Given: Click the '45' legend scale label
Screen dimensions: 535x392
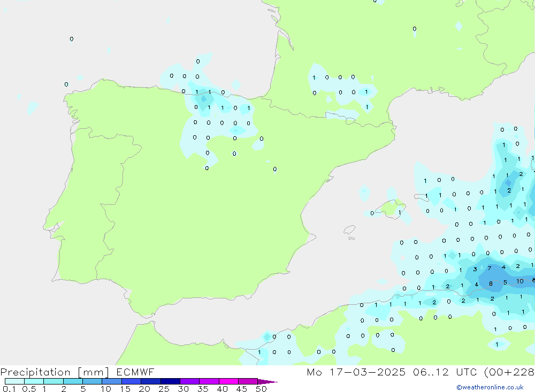Looking at the screenshot, I should point(242,389).
